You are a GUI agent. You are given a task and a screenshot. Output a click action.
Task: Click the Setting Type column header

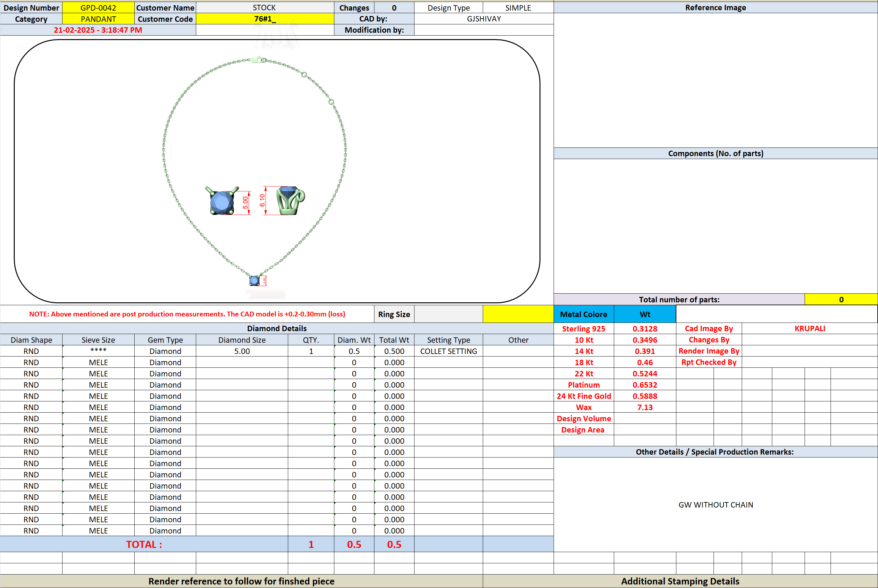click(448, 340)
